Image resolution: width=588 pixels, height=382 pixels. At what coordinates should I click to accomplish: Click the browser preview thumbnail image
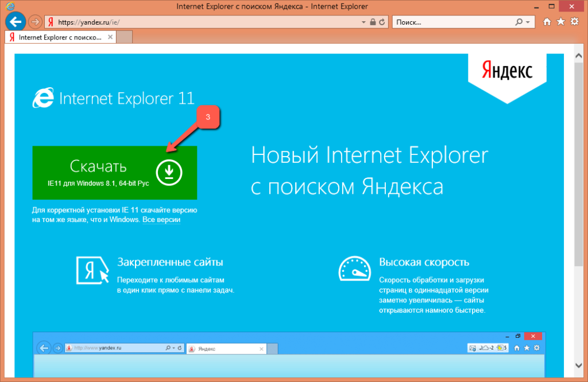tap(289, 354)
